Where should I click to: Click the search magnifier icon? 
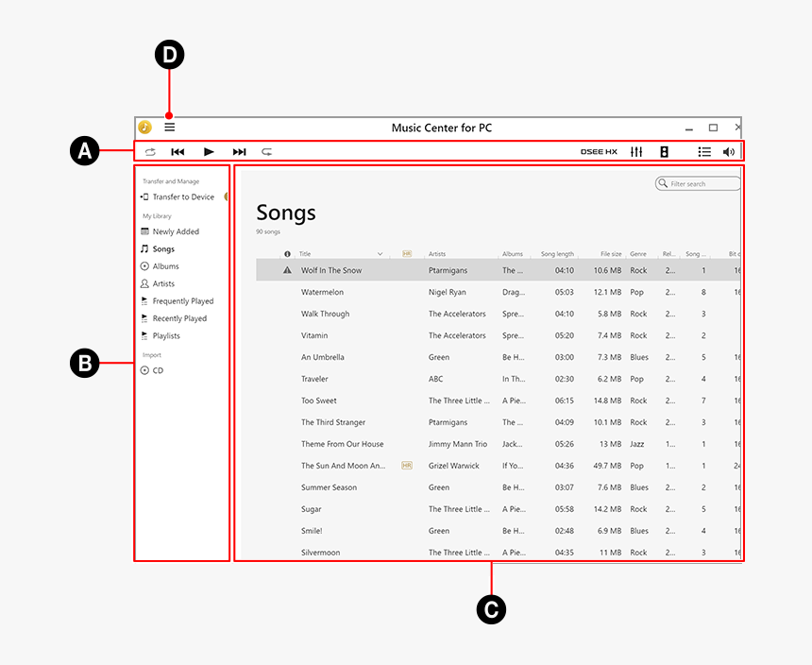pyautogui.click(x=663, y=183)
